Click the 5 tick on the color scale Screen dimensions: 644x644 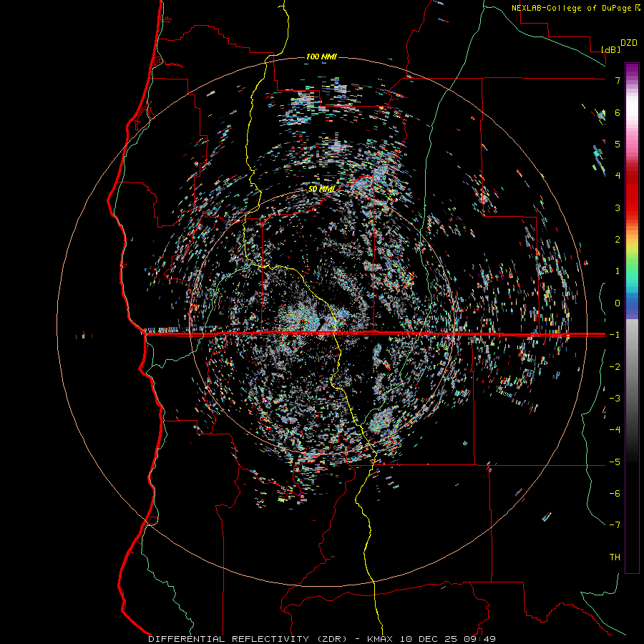618,144
